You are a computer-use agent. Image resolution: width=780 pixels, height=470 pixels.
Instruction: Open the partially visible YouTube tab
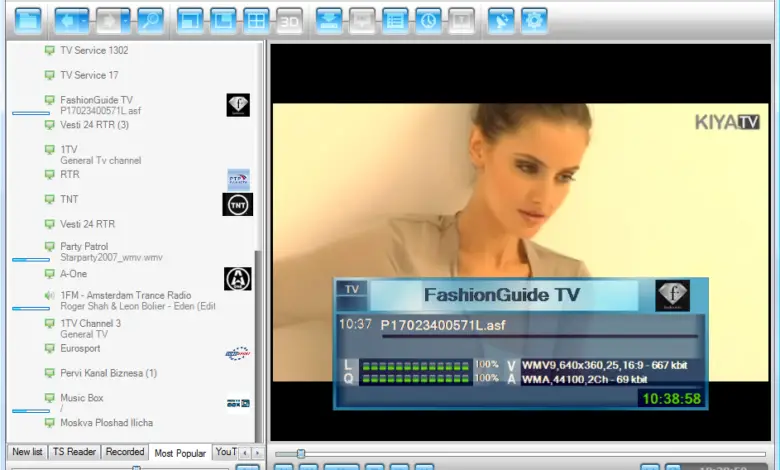(226, 452)
